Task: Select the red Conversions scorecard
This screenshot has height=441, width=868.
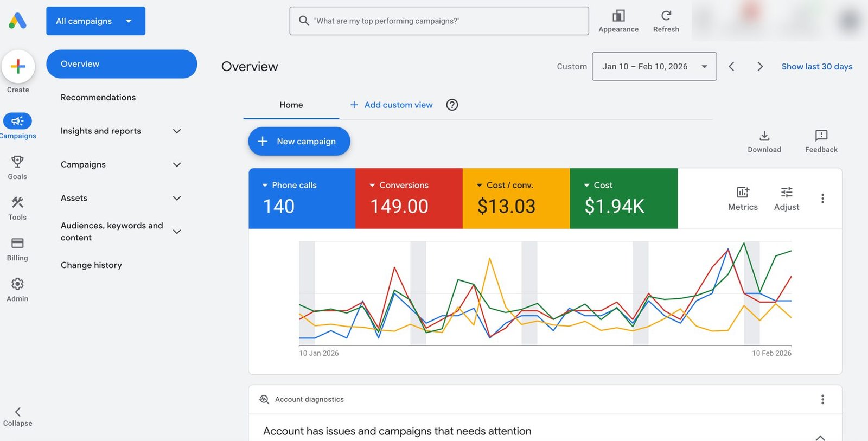Action: click(409, 199)
